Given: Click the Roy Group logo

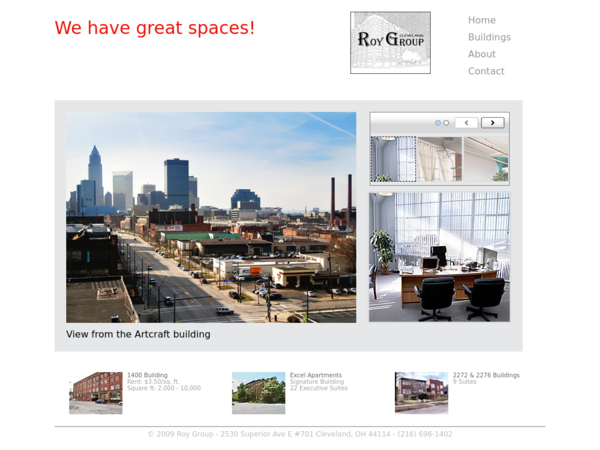Looking at the screenshot, I should tap(390, 42).
